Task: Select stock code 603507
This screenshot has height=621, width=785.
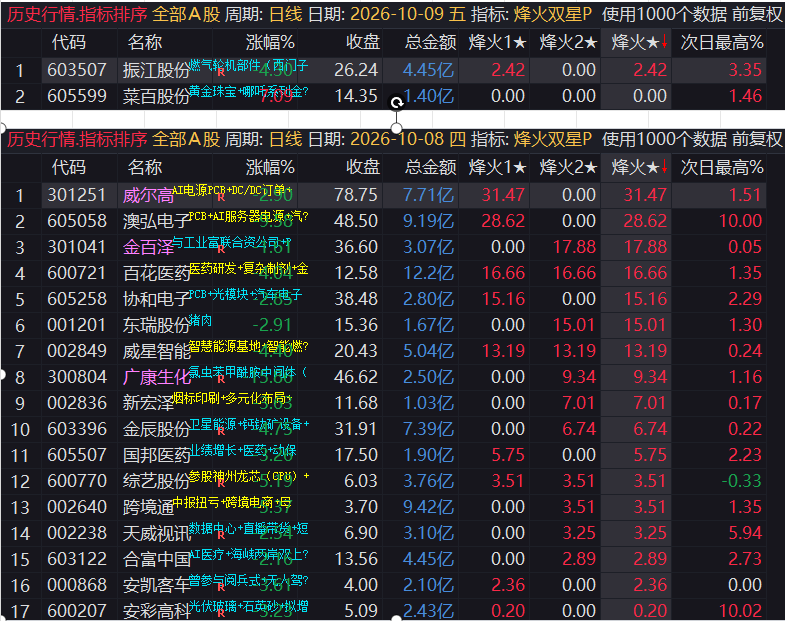Action: (77, 70)
